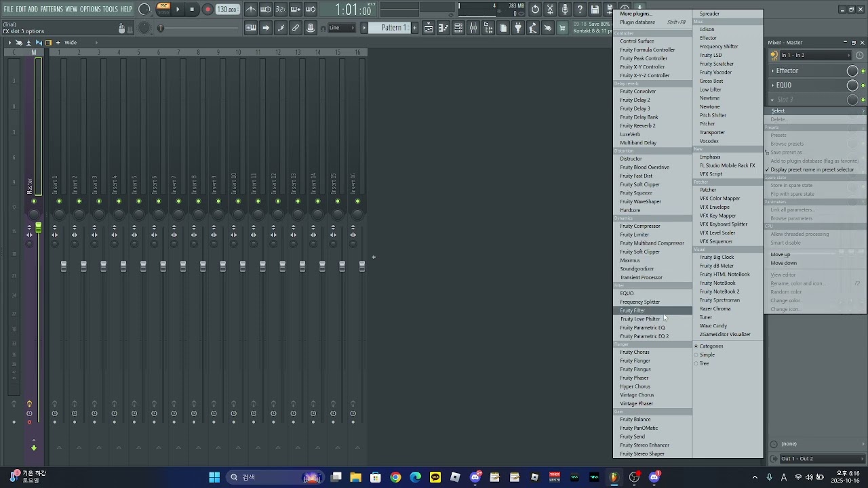
Task: Open the Wide mixer layout dropdown
Action: click(x=80, y=43)
